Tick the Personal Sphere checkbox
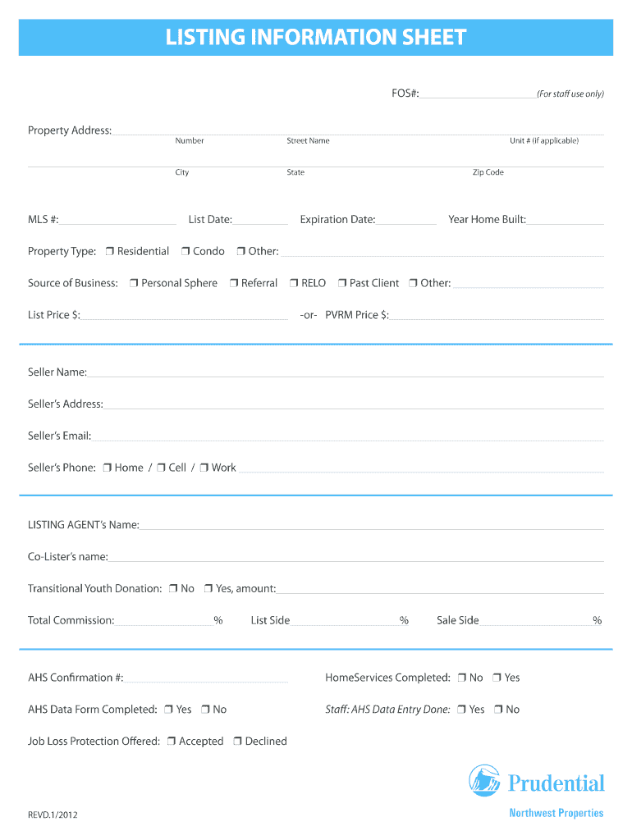 tap(134, 284)
